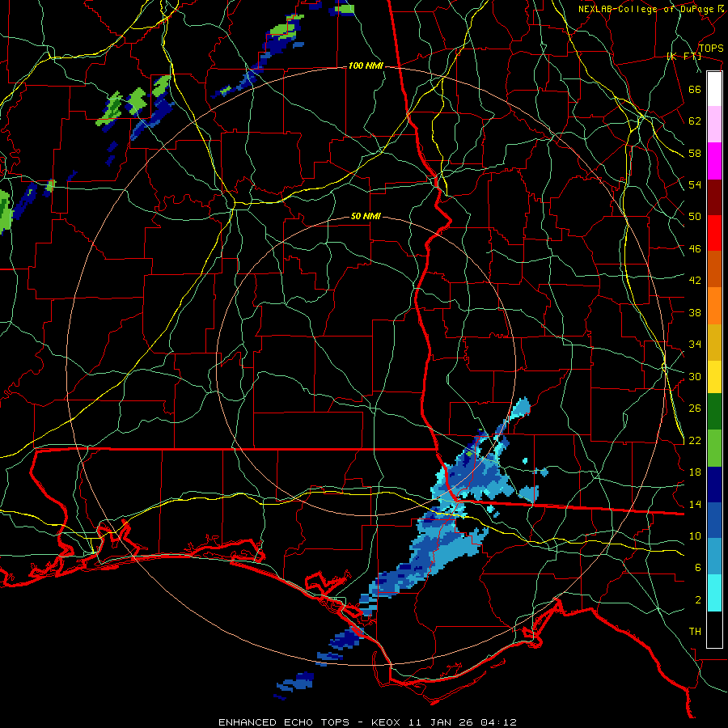
Task: Click the light green 26 legend swatch
Action: pos(714,448)
